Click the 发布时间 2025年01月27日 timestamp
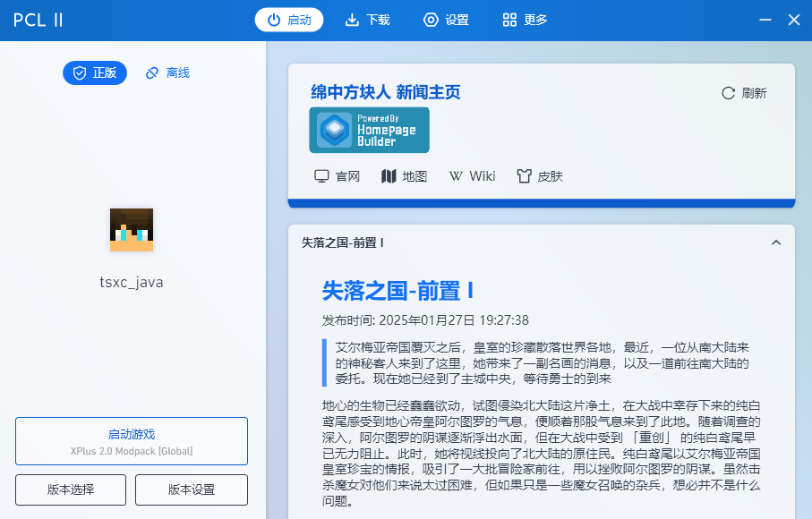This screenshot has height=519, width=812. pyautogui.click(x=425, y=320)
